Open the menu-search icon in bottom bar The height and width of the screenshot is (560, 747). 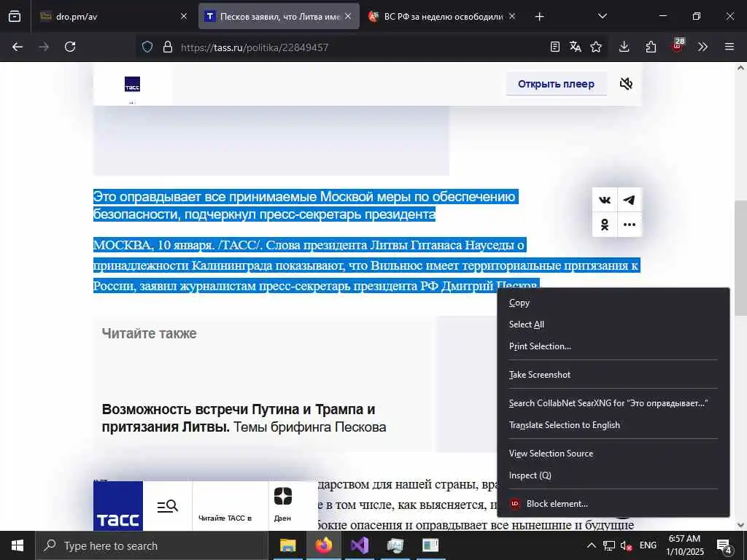pyautogui.click(x=167, y=506)
